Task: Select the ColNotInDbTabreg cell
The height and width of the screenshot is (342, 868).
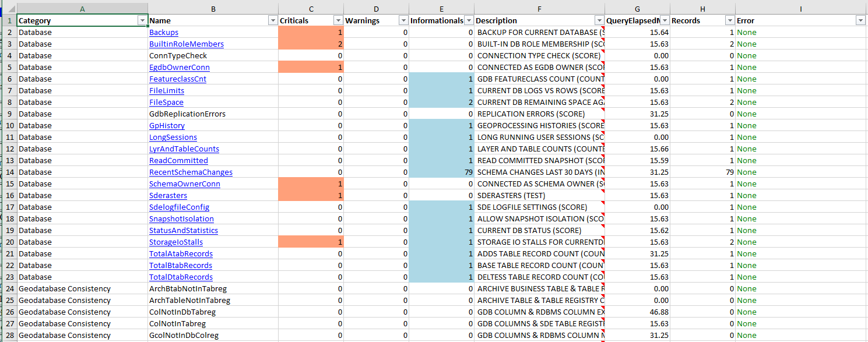Action: (x=213, y=312)
